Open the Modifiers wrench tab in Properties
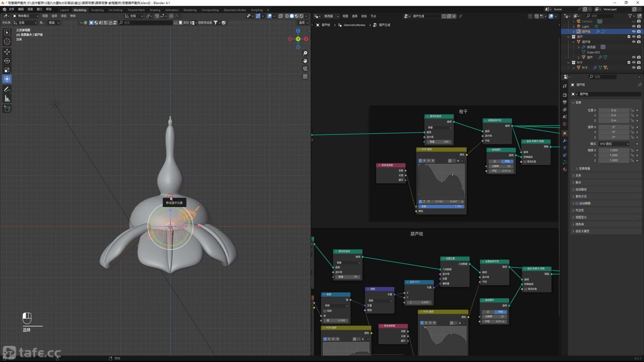The image size is (644, 362). coord(565,141)
